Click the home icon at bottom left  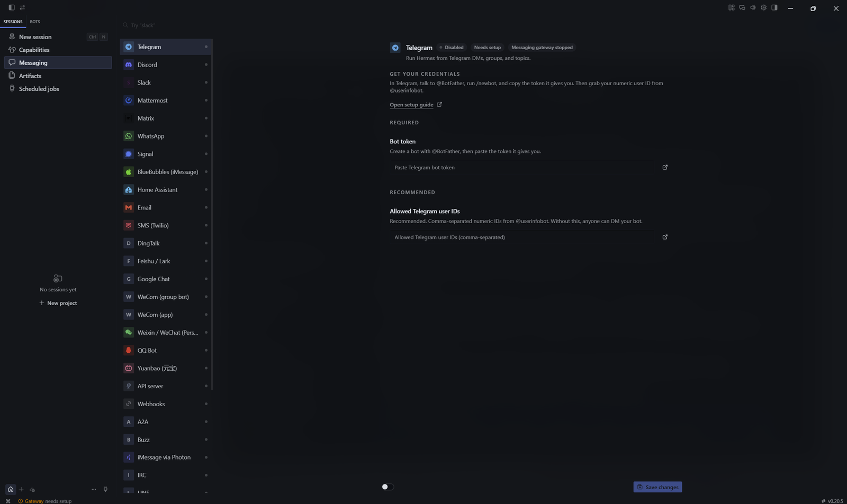[11, 489]
